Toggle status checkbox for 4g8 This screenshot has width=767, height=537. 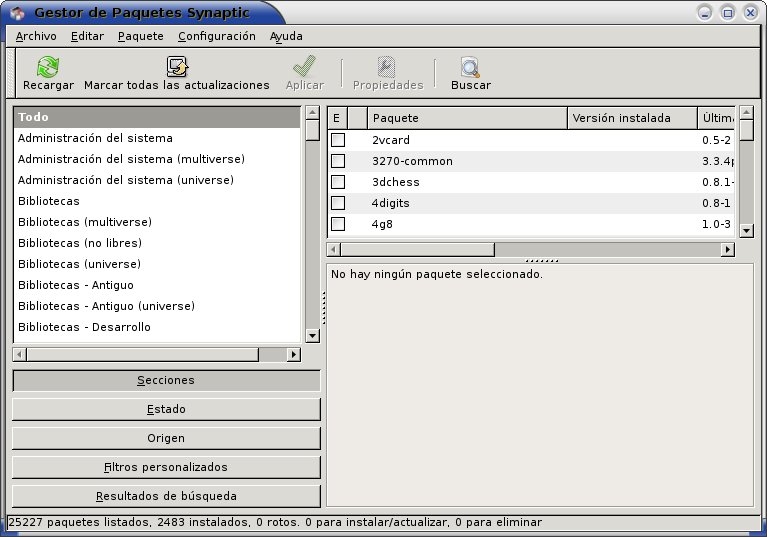[338, 224]
